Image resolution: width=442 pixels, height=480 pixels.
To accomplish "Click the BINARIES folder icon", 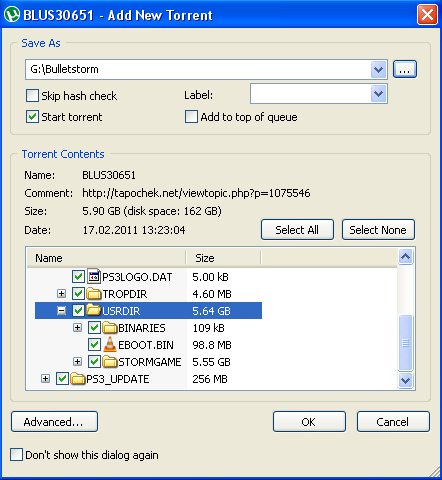I will [110, 328].
